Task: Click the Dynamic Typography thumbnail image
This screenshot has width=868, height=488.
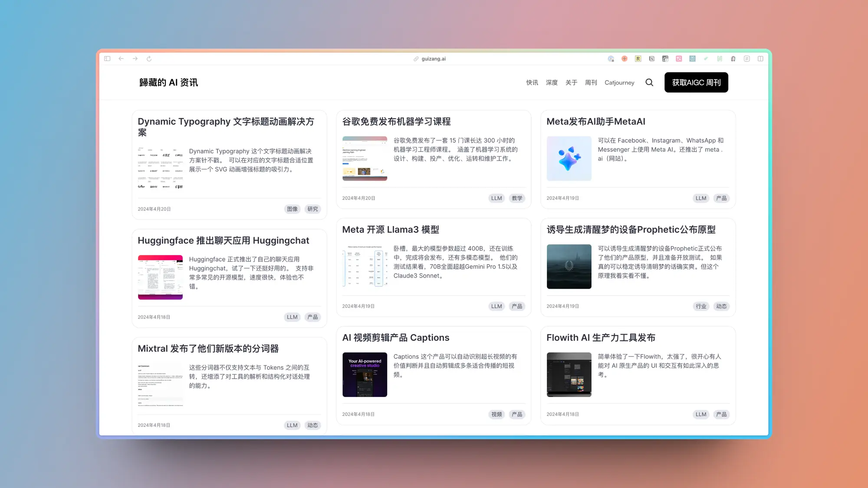Action: (160, 169)
